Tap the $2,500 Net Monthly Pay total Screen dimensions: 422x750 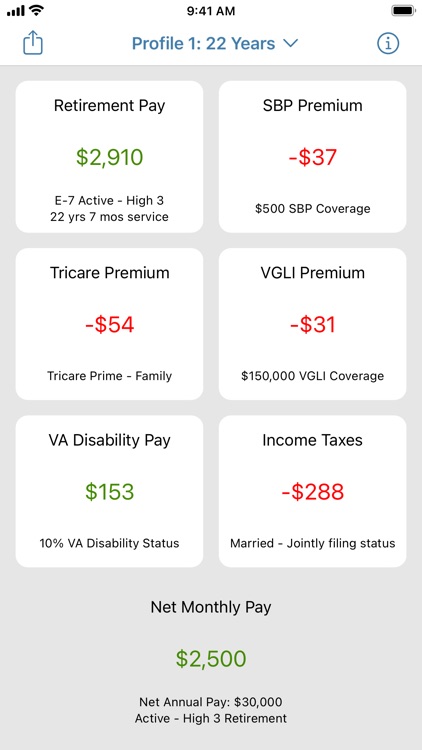point(211,659)
